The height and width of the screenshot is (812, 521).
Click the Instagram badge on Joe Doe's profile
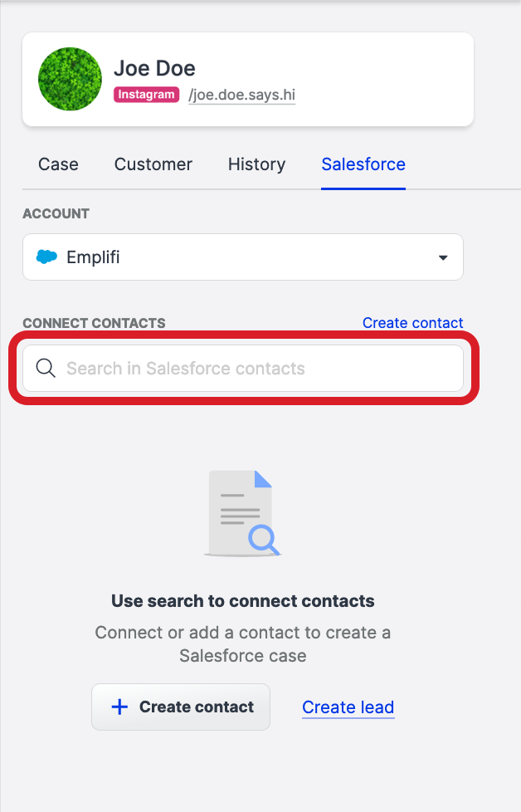pyautogui.click(x=146, y=95)
